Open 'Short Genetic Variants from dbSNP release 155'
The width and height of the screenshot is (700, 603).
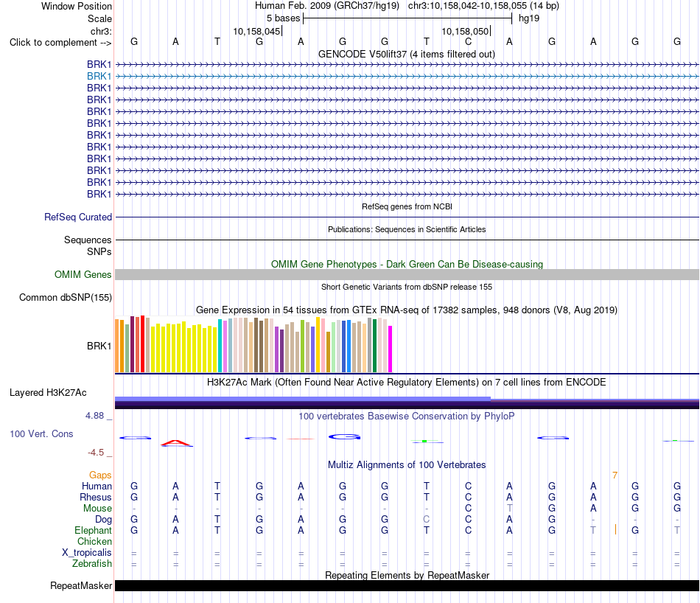pos(407,287)
